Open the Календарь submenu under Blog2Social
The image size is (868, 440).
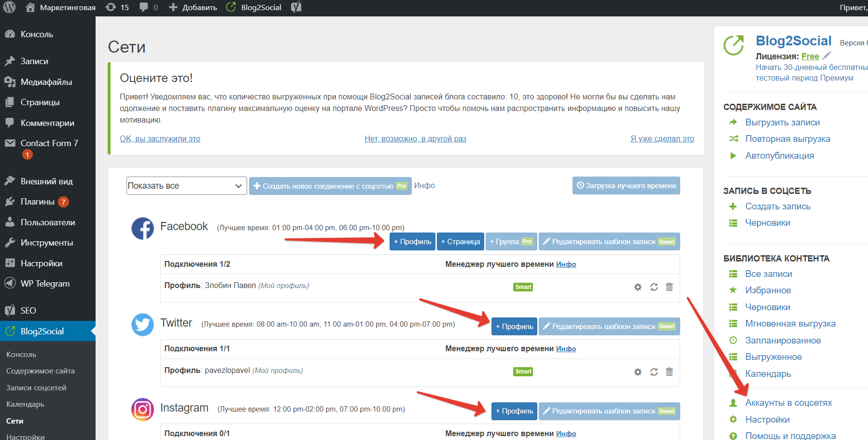click(x=25, y=404)
